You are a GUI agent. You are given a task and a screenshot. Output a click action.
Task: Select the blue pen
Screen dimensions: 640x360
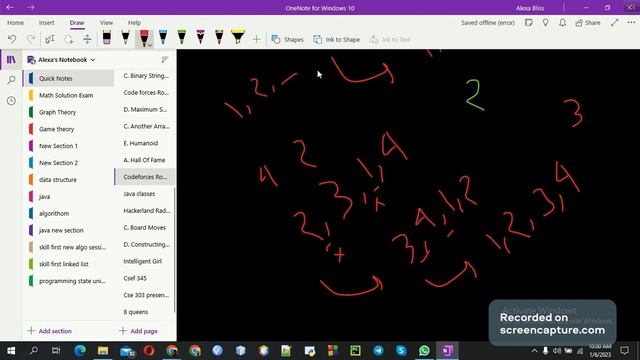[163, 38]
